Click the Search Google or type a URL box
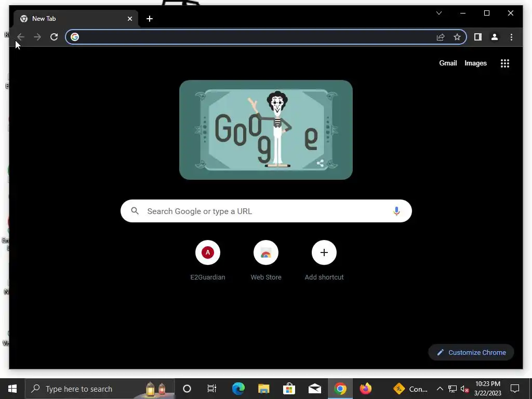Viewport: 532px width, 399px height. point(266,211)
